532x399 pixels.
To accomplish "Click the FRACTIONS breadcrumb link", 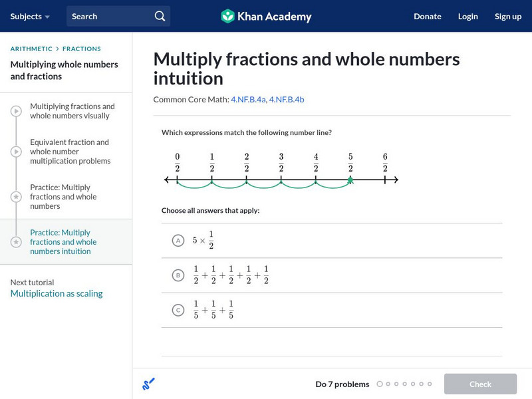I will (x=82, y=49).
